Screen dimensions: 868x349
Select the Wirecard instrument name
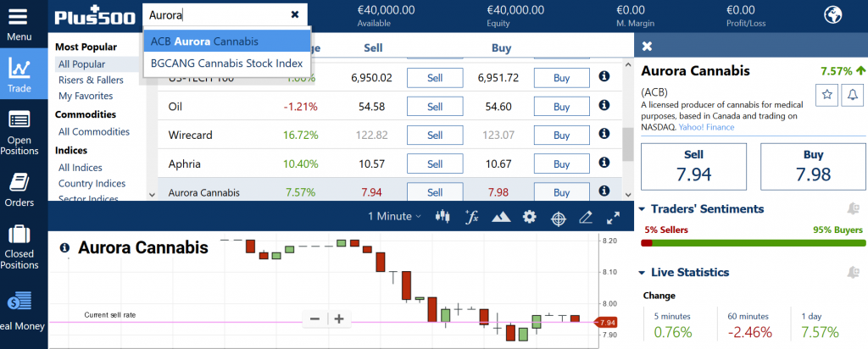click(x=190, y=136)
